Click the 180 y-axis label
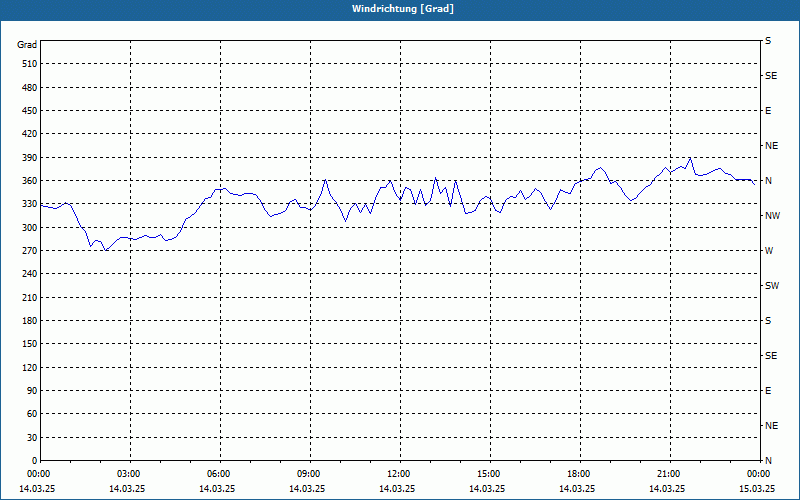This screenshot has height=500, width=800. point(30,321)
